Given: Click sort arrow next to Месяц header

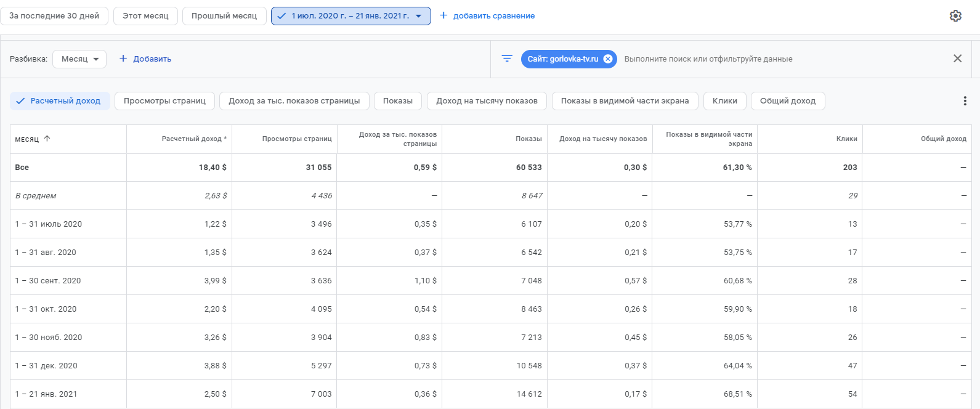Looking at the screenshot, I should [47, 139].
